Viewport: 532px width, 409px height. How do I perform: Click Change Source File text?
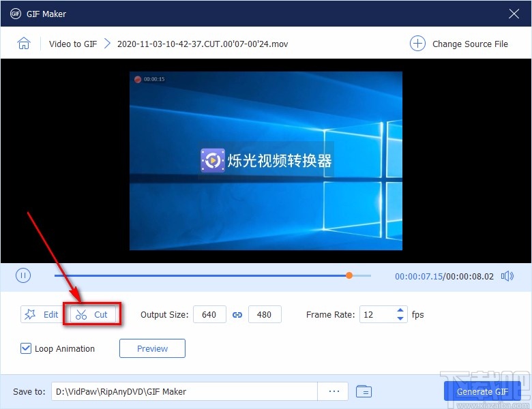point(470,44)
